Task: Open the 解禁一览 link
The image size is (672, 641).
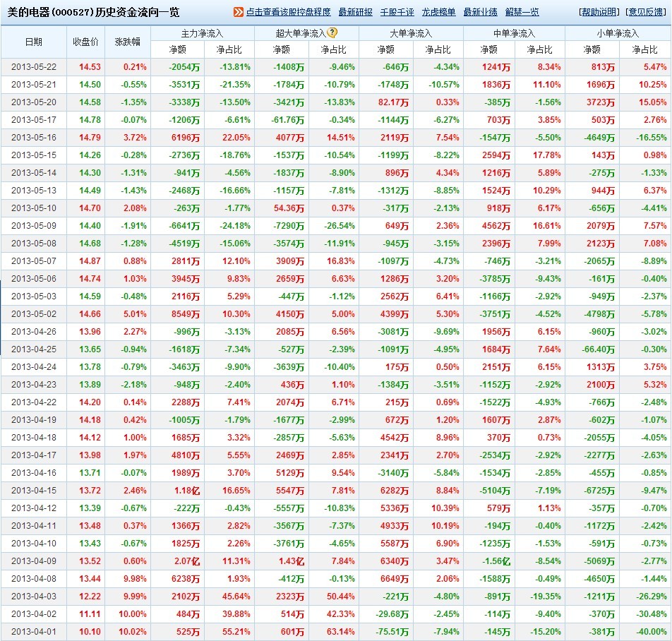Action: (x=522, y=12)
